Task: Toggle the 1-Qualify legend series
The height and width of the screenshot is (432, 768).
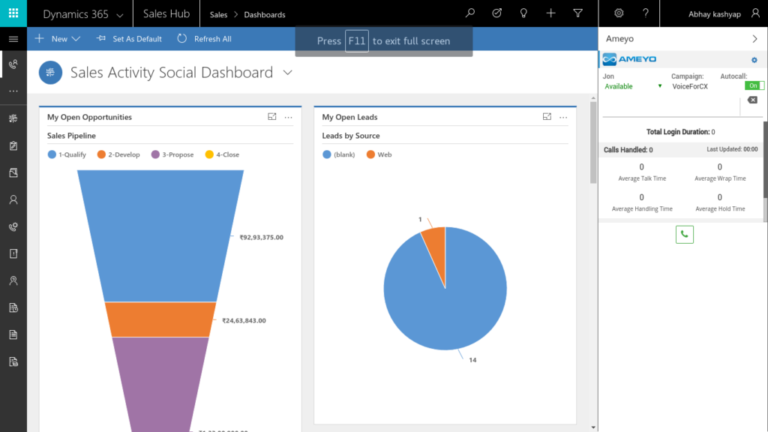Action: point(70,154)
